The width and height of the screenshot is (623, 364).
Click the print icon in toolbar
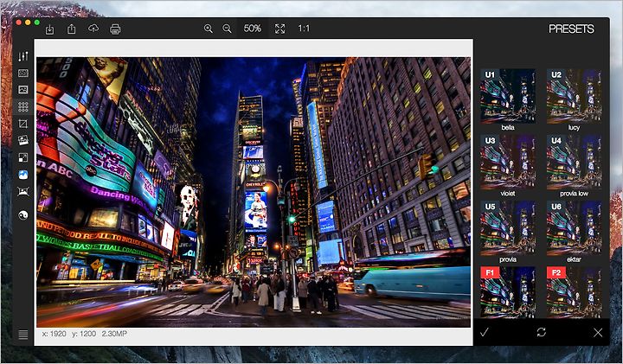pyautogui.click(x=115, y=29)
